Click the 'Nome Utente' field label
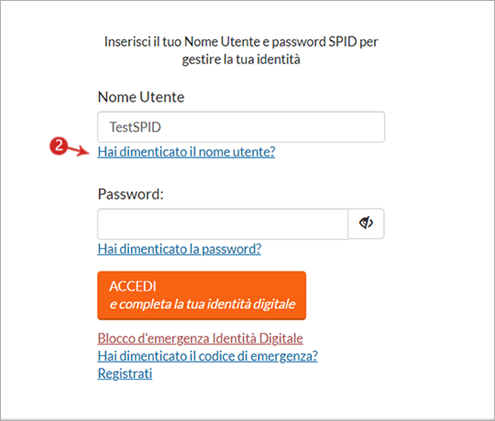The height and width of the screenshot is (421, 495). [x=141, y=97]
